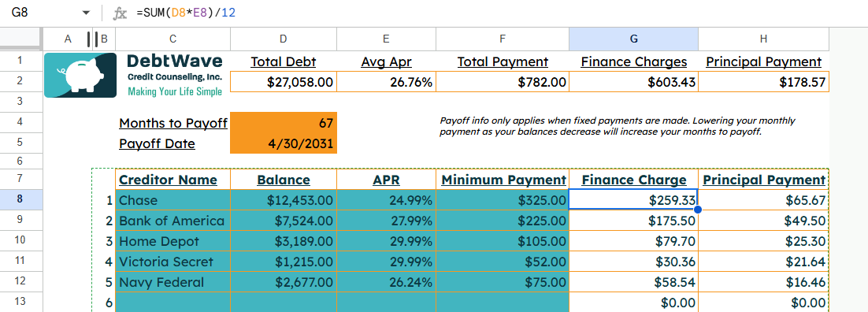Select row 10 header

pos(21,240)
